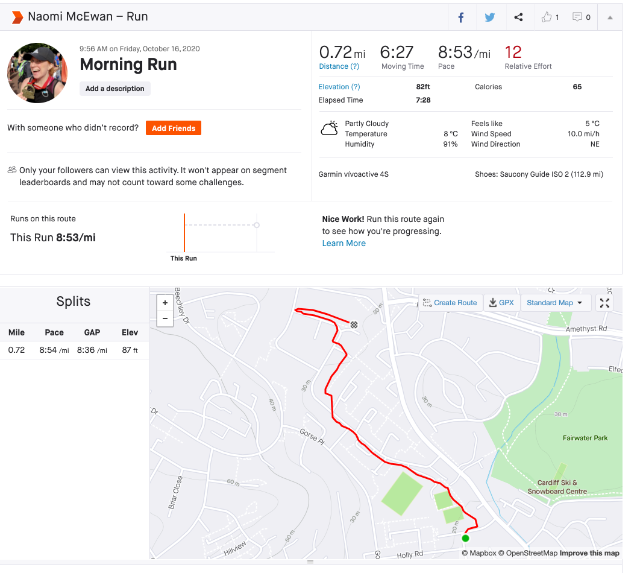Open the share options icon

[x=518, y=17]
